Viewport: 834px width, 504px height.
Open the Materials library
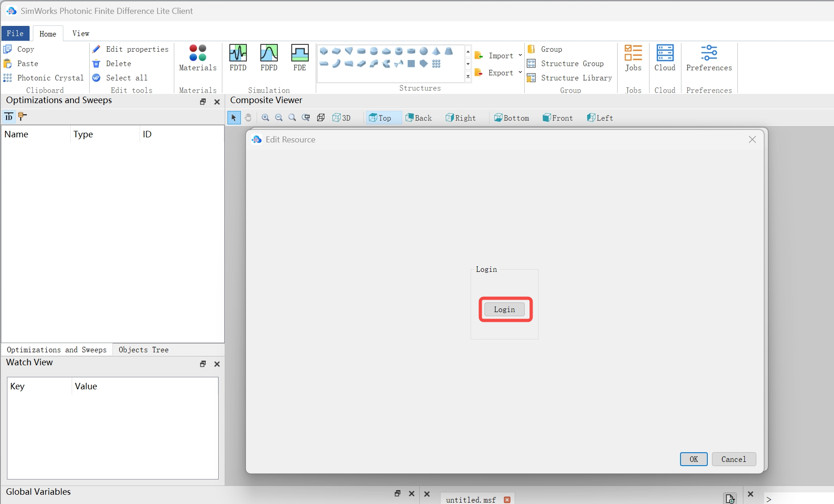[198, 58]
